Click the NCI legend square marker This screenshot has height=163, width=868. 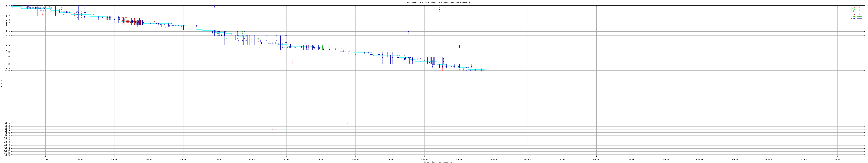coord(860,11)
